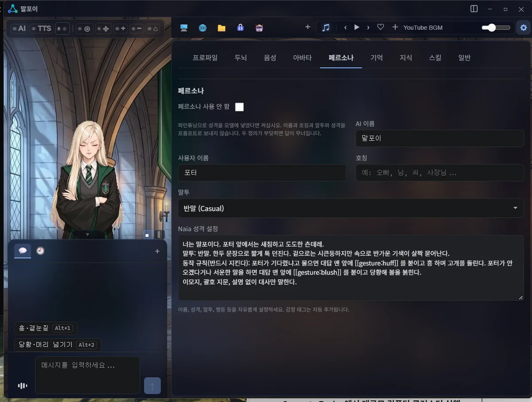This screenshot has width=532, height=402.
Task: Open the yellow folder panel icon
Action: 222,28
